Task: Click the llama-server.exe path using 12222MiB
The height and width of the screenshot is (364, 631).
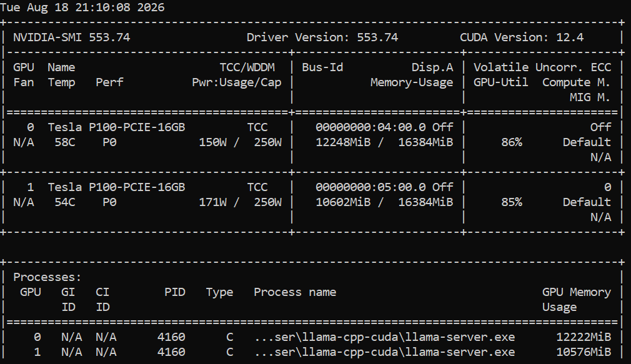Action: [x=384, y=337]
